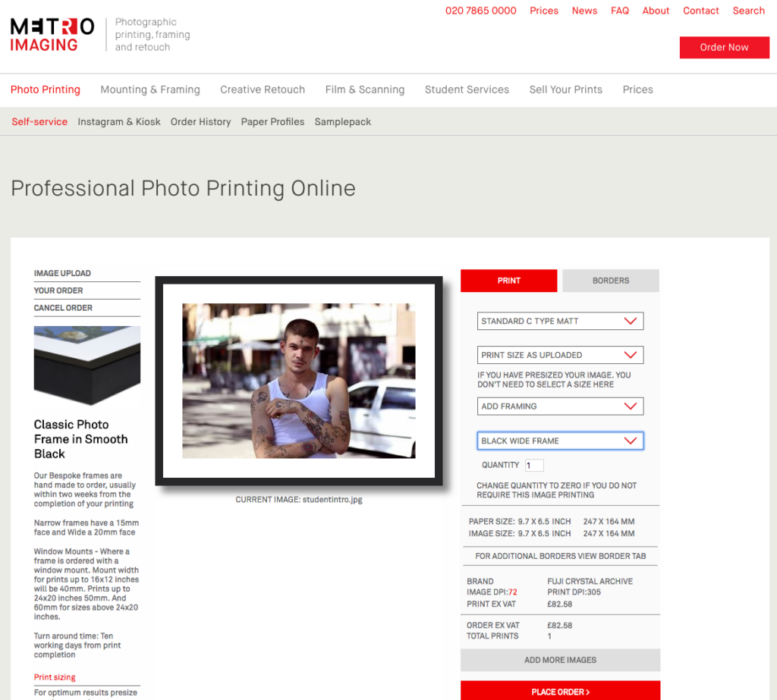Open the Image Upload sidebar link

(62, 273)
